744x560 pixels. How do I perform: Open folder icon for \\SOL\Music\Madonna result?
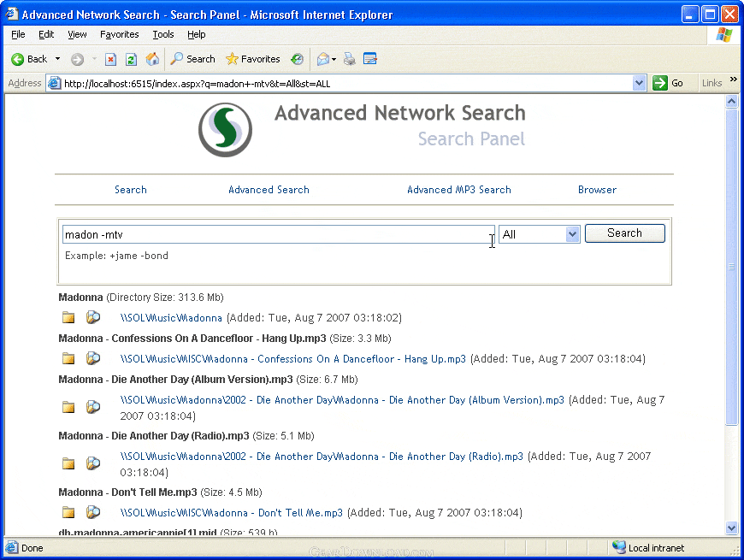click(x=68, y=317)
